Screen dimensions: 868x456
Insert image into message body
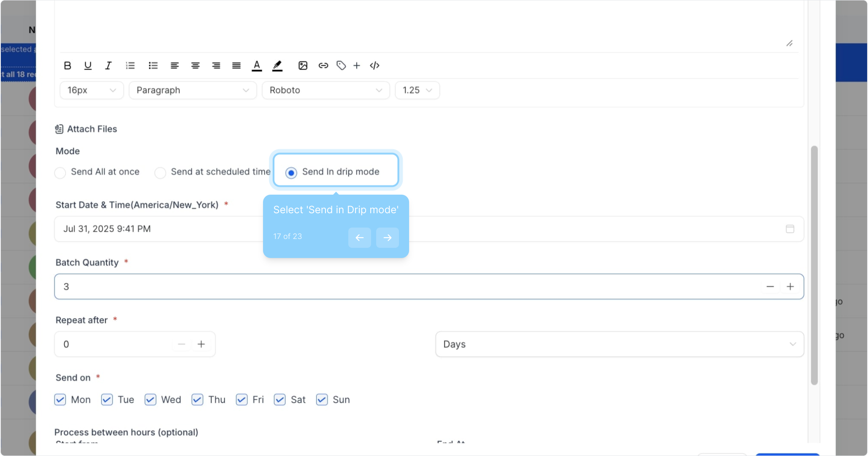[x=303, y=65]
